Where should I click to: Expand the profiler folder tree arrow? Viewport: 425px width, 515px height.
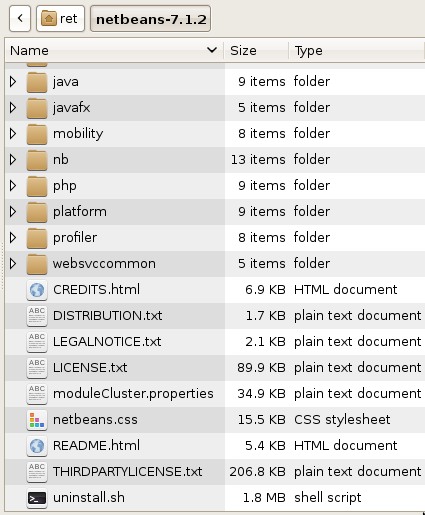pos(13,238)
